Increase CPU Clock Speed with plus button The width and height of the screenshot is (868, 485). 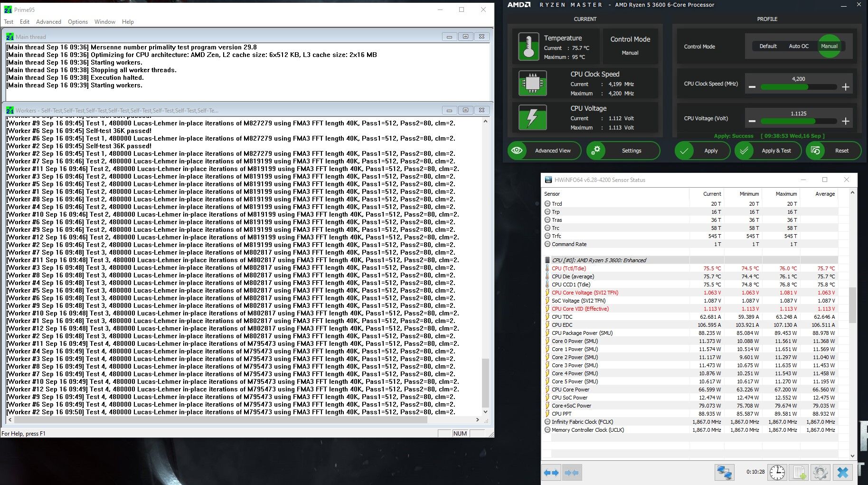point(846,87)
